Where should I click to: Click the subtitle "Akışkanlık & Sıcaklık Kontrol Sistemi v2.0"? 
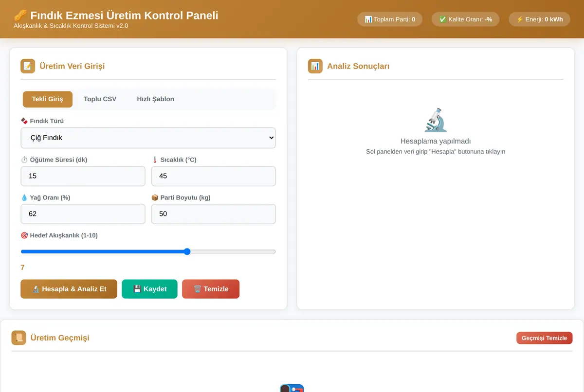(71, 26)
